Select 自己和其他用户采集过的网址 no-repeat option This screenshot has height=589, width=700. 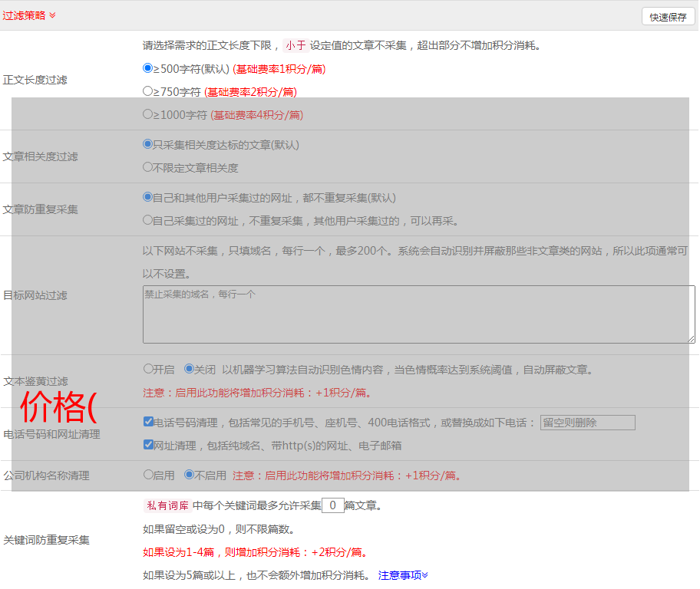tap(148, 196)
